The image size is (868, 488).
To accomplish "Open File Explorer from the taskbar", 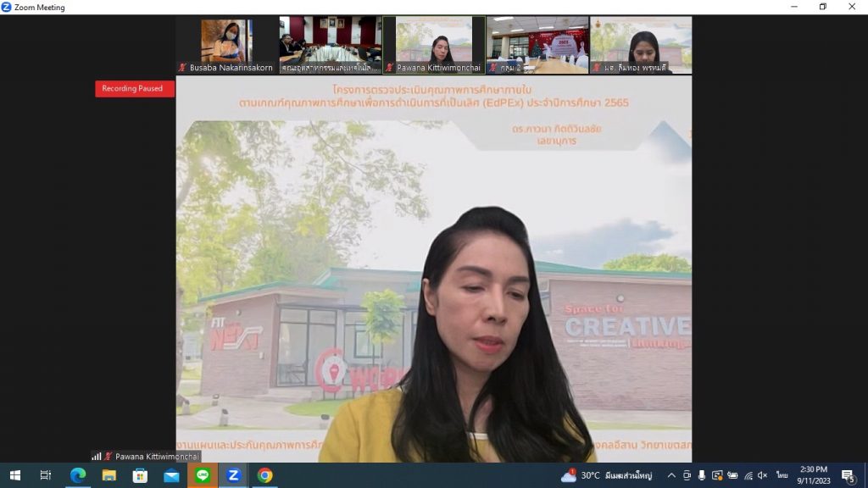I will (x=109, y=475).
